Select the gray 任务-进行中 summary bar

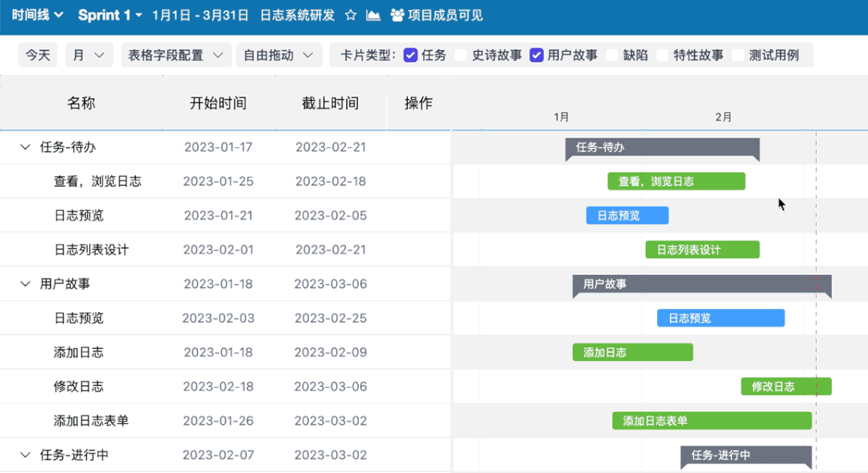click(x=747, y=456)
